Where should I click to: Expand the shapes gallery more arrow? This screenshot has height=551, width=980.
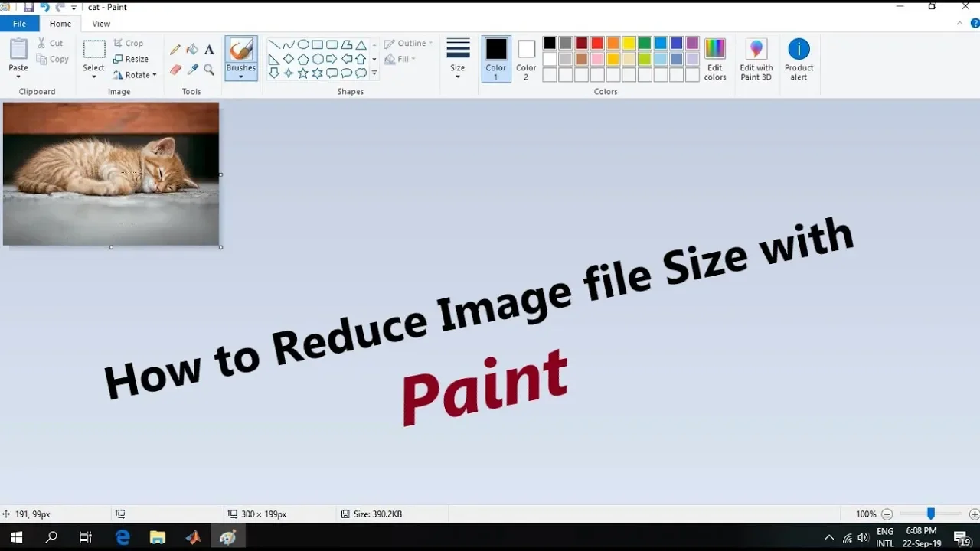[374, 73]
